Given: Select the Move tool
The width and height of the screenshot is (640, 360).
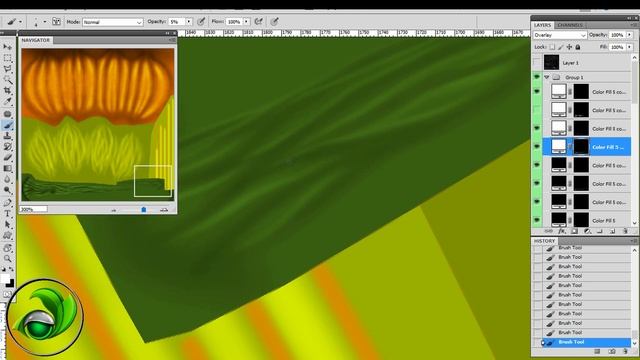Looking at the screenshot, I should (x=7, y=47).
